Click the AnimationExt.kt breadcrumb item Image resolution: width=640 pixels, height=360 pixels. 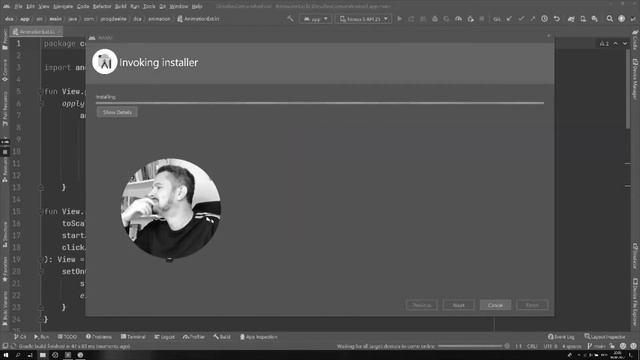(198, 19)
